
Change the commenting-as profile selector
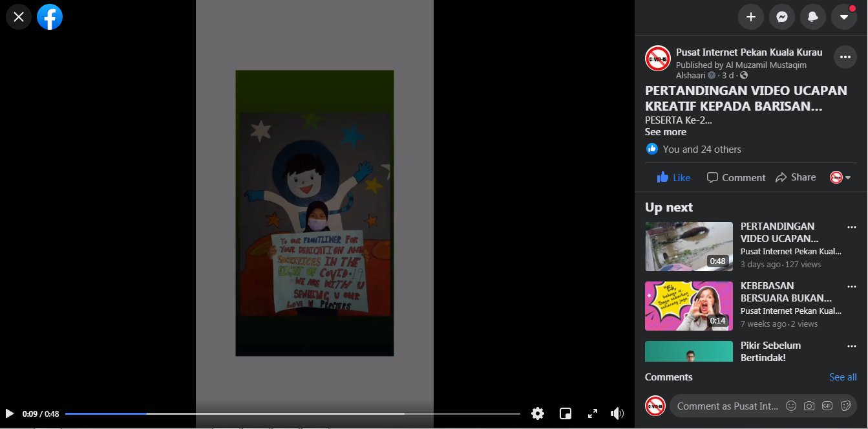pos(840,177)
